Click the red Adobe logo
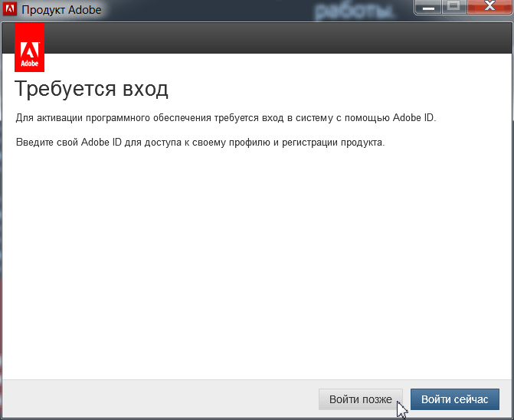The image size is (514, 420). coord(30,48)
